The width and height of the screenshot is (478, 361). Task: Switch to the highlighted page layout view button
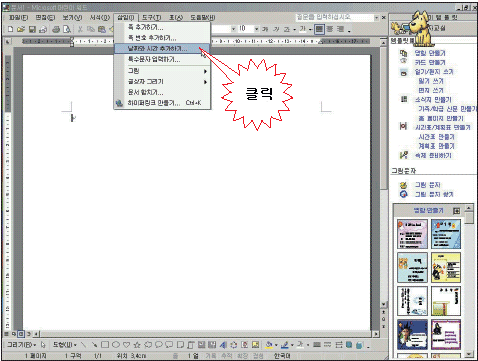(21, 333)
